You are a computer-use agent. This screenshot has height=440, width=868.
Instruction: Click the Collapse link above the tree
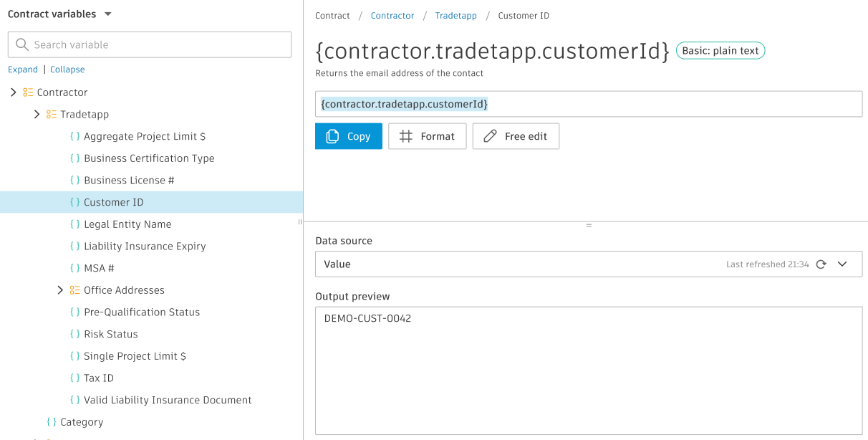[67, 69]
